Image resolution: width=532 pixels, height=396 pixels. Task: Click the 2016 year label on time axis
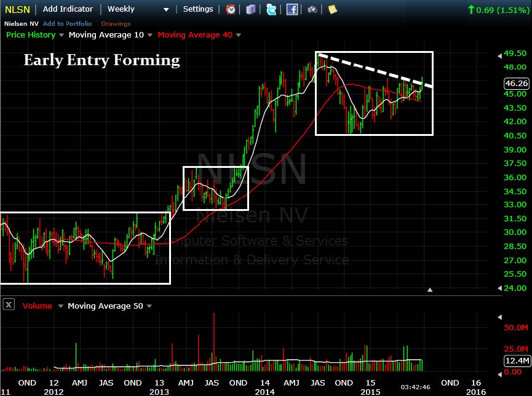(475, 392)
